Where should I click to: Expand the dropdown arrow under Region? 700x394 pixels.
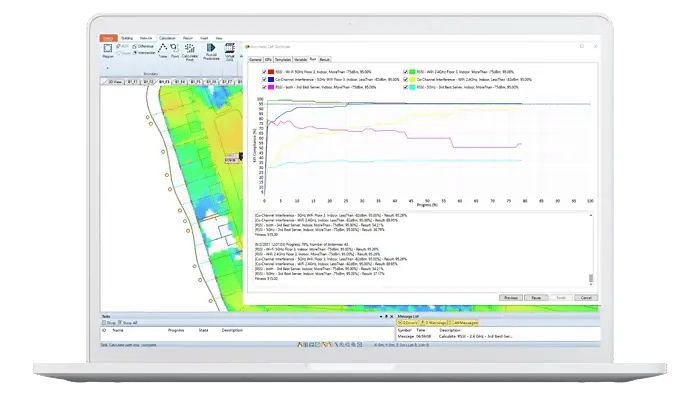pyautogui.click(x=108, y=68)
